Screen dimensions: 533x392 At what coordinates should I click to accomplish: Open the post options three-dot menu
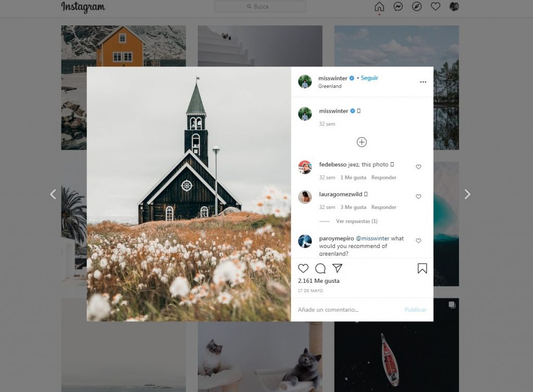coord(423,82)
